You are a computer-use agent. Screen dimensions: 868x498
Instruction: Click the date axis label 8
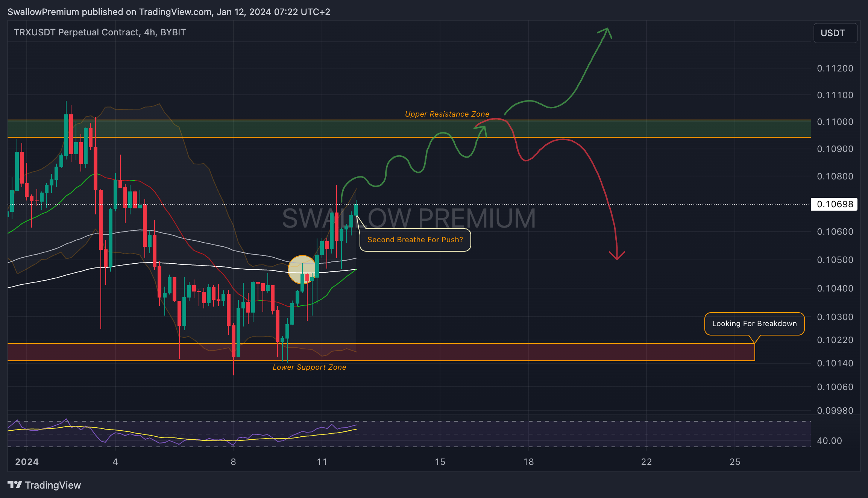234,462
